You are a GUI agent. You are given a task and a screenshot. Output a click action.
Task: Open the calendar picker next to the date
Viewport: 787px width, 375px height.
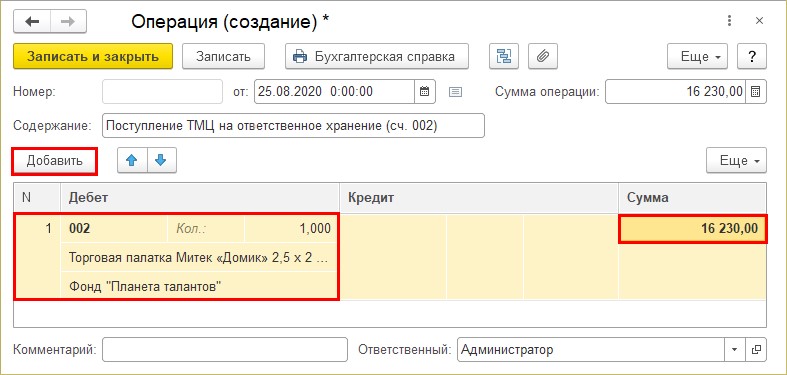425,91
